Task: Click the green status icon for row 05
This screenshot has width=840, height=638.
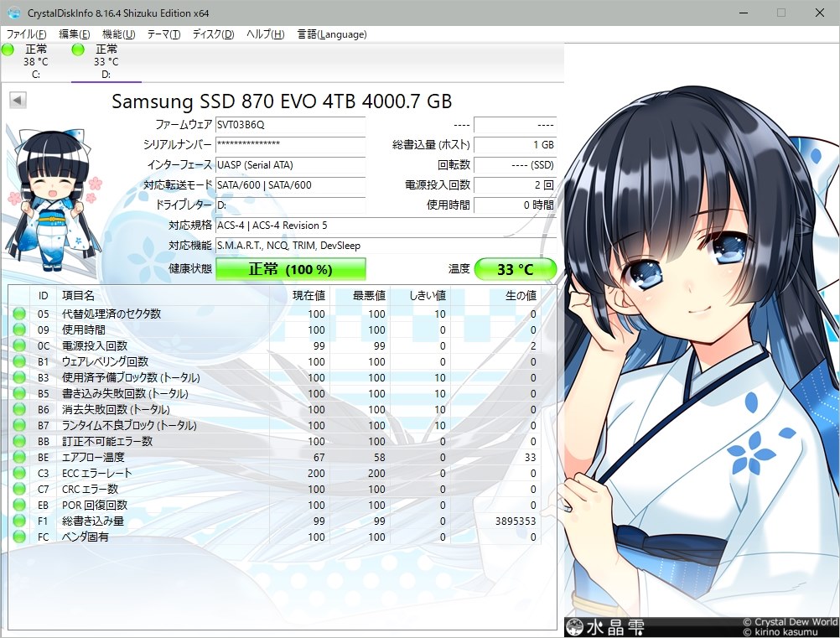Action: point(19,314)
